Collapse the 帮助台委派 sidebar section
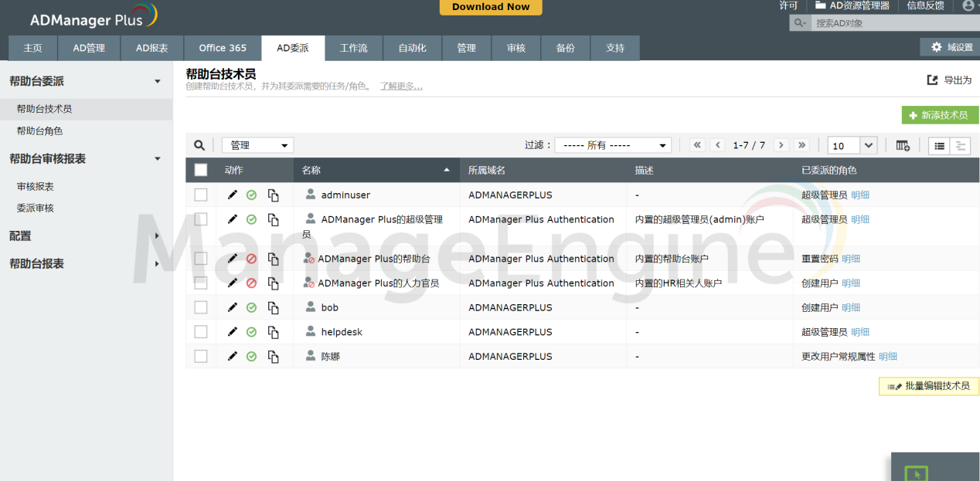This screenshot has width=980, height=481. (x=158, y=81)
